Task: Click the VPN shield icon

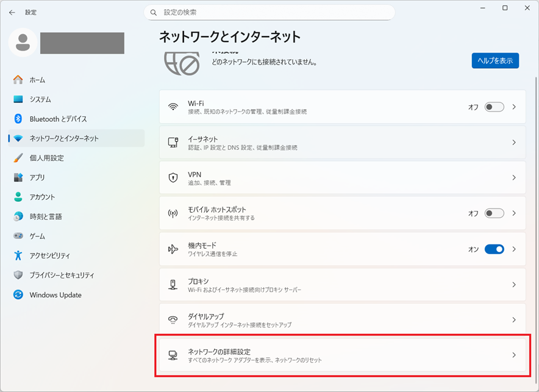Action: 173,178
